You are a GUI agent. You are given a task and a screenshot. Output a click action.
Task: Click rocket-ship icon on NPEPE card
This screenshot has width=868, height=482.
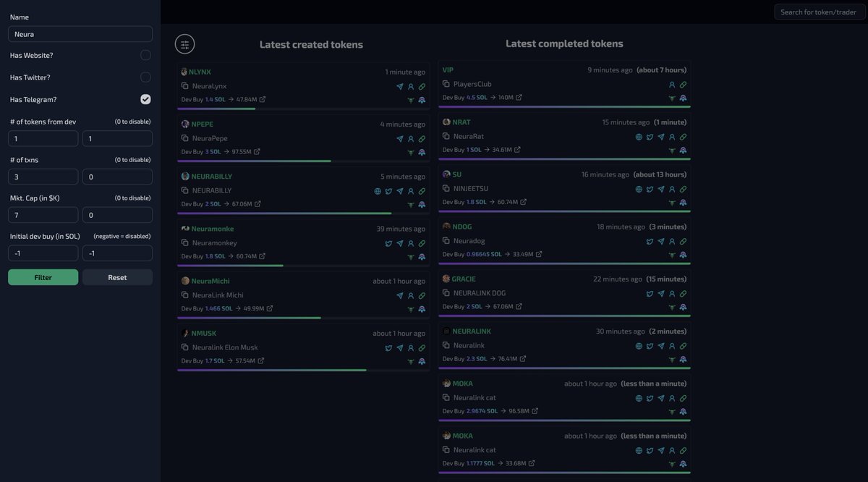422,152
